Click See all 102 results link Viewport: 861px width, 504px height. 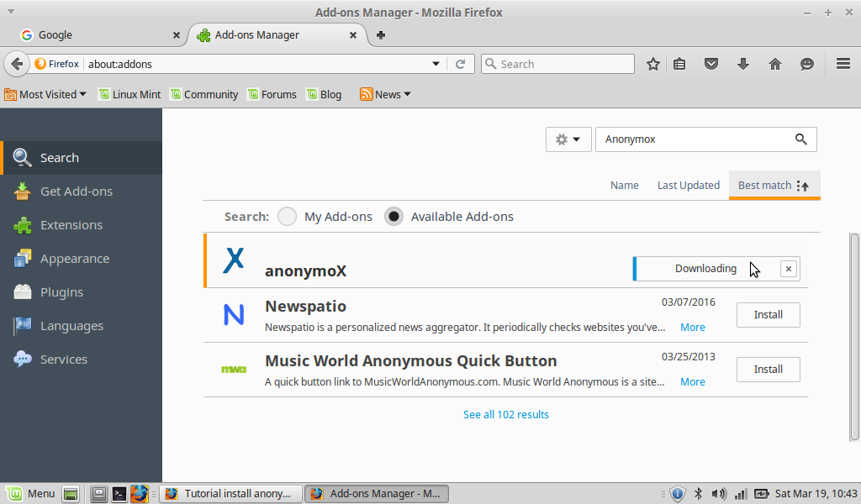tap(505, 415)
